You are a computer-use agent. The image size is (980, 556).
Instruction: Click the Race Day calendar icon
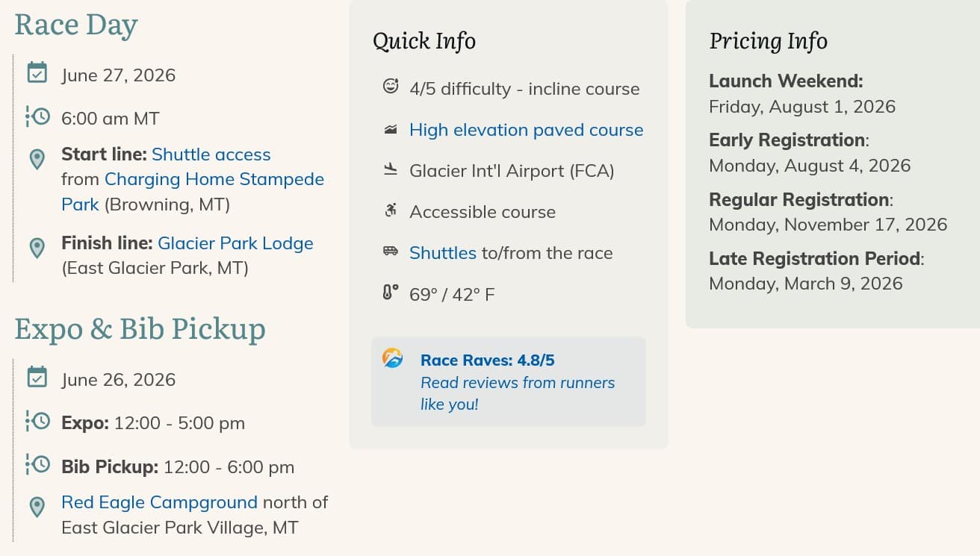tap(37, 72)
